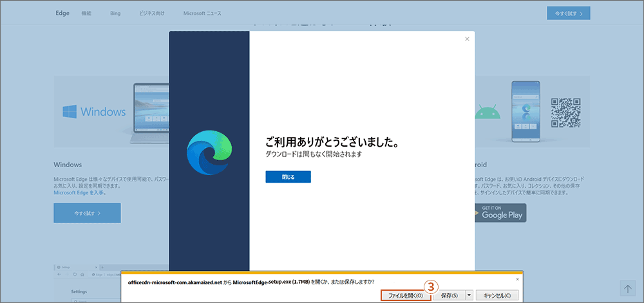Click the Android robot icon
This screenshot has height=303, width=644.
click(488, 111)
